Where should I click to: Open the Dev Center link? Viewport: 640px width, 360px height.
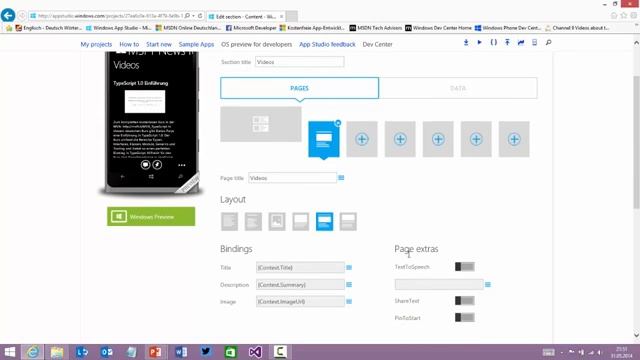pyautogui.click(x=378, y=44)
